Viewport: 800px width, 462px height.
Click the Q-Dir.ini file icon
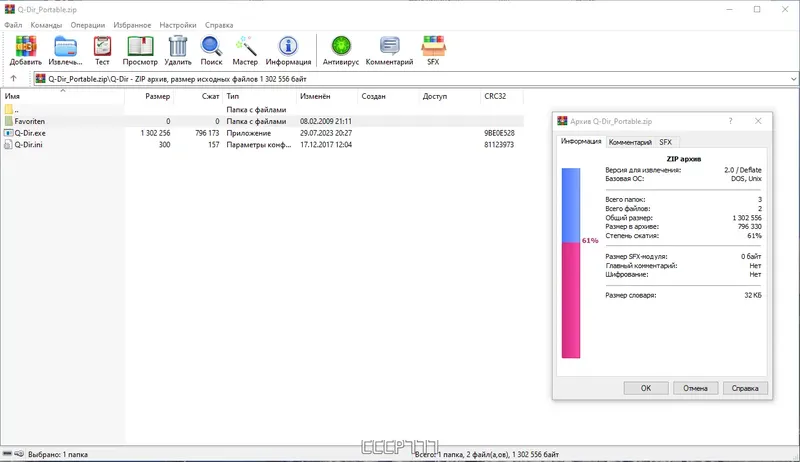click(9, 145)
